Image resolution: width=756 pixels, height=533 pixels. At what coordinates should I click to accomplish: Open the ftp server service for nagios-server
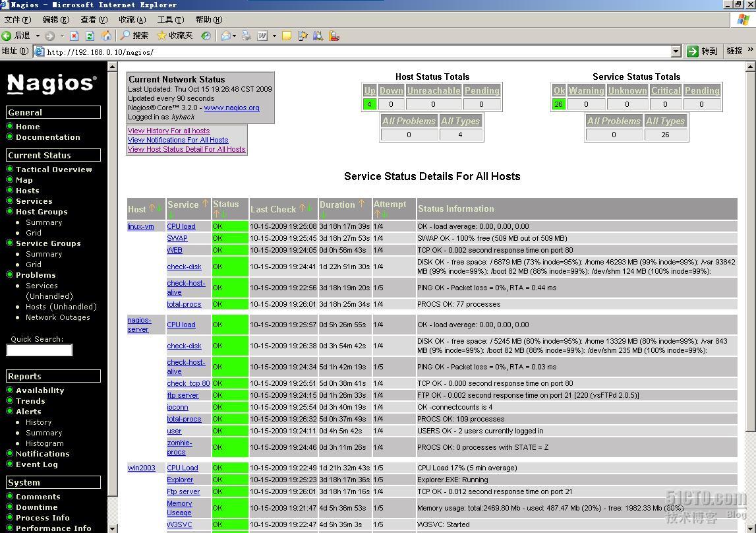tap(183, 395)
